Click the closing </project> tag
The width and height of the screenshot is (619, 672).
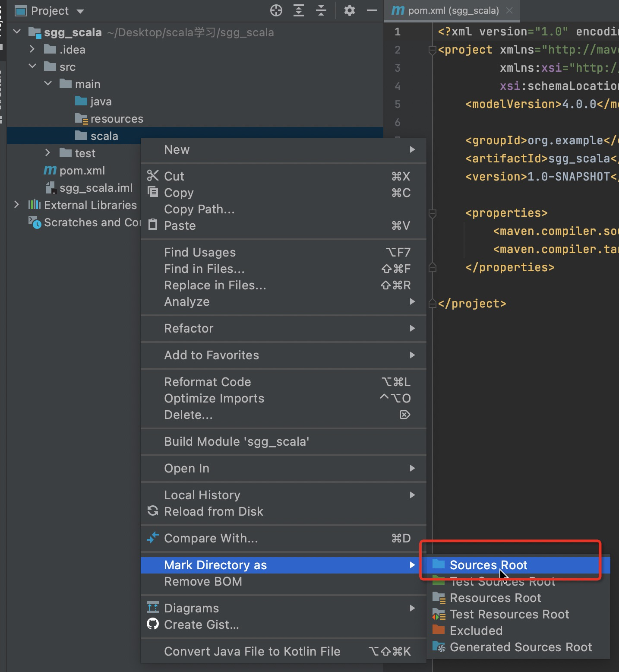point(472,304)
